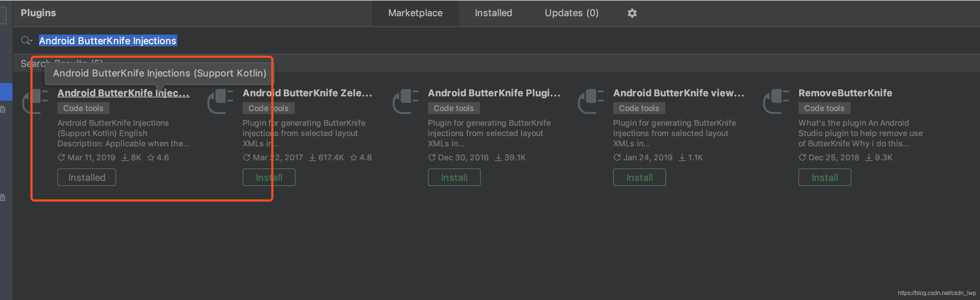Install the Android ButterKnife Plugin result

[x=454, y=178]
